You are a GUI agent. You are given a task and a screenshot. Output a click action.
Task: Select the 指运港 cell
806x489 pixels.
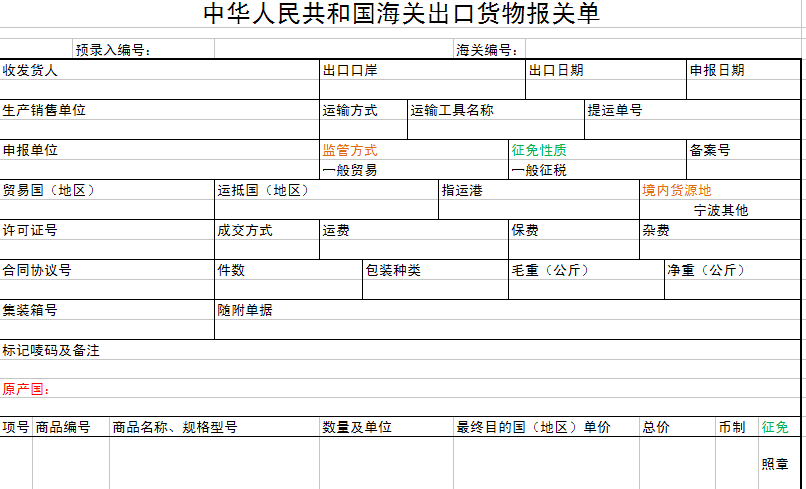(x=539, y=190)
